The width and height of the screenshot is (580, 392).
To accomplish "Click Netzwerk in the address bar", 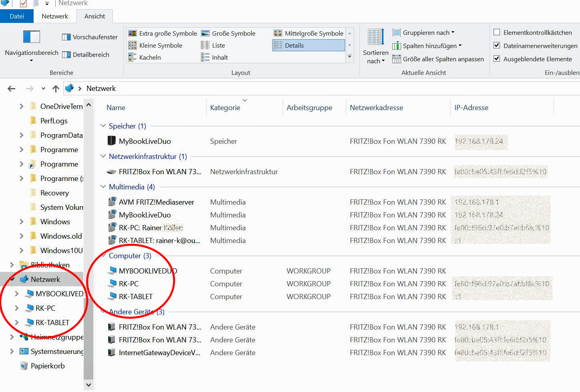I will point(101,88).
